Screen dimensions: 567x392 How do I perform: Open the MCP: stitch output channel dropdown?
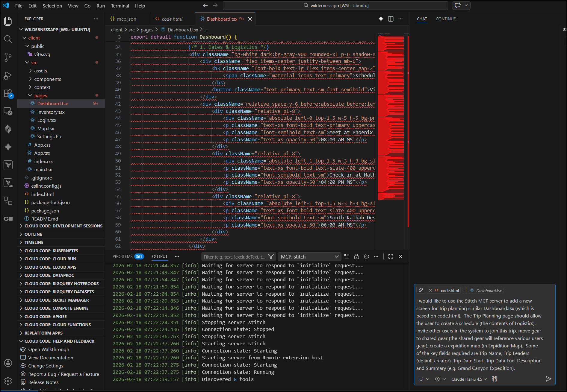pyautogui.click(x=309, y=257)
